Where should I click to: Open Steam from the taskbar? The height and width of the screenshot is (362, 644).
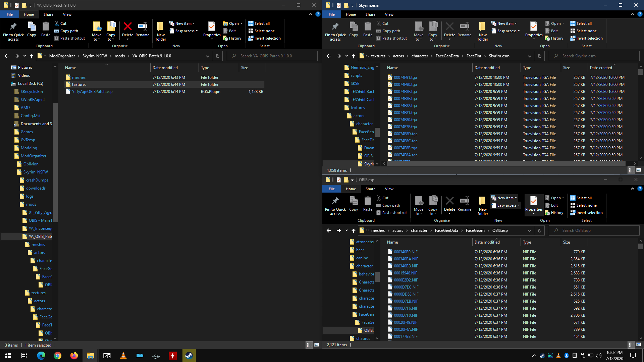point(189,356)
